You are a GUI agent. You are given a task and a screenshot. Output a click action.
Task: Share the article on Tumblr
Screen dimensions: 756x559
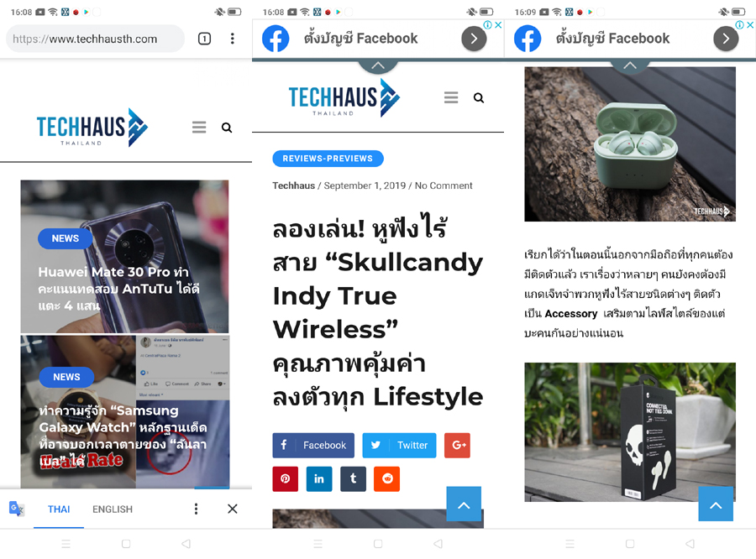point(353,478)
